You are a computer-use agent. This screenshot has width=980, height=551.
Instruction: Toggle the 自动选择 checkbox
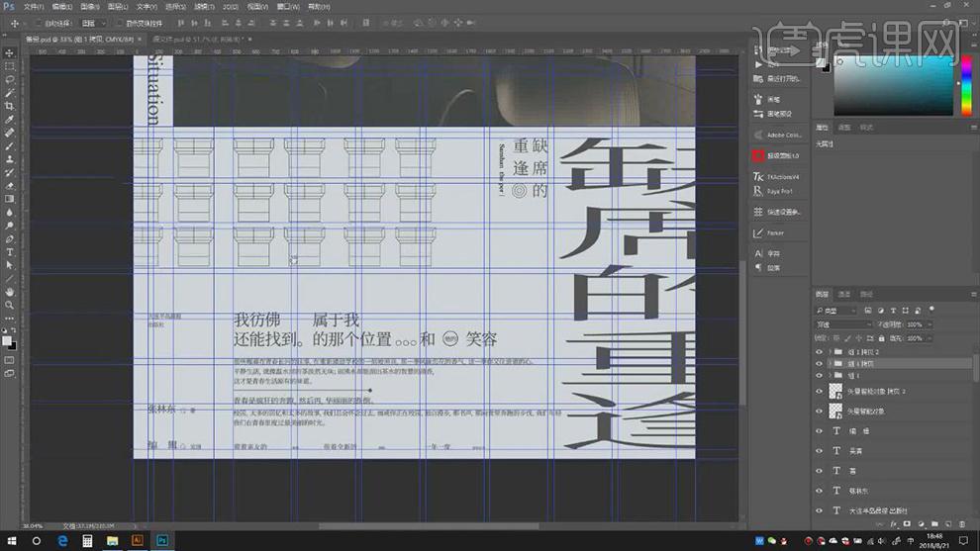tap(39, 23)
